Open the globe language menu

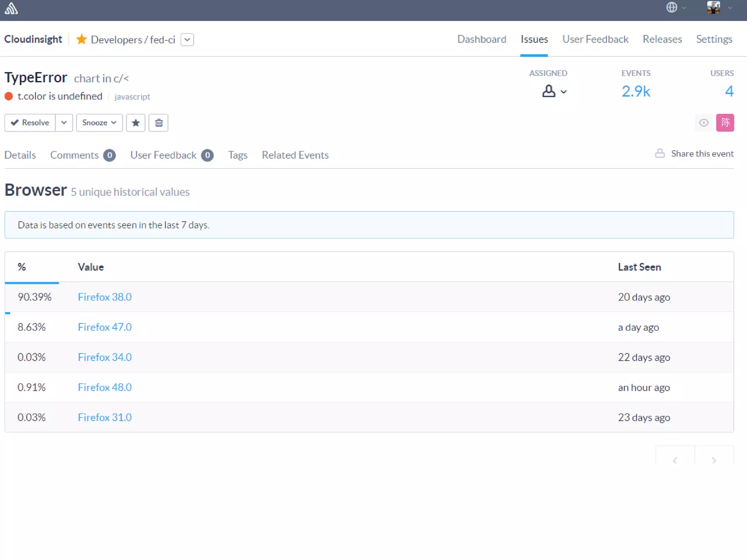(x=671, y=7)
